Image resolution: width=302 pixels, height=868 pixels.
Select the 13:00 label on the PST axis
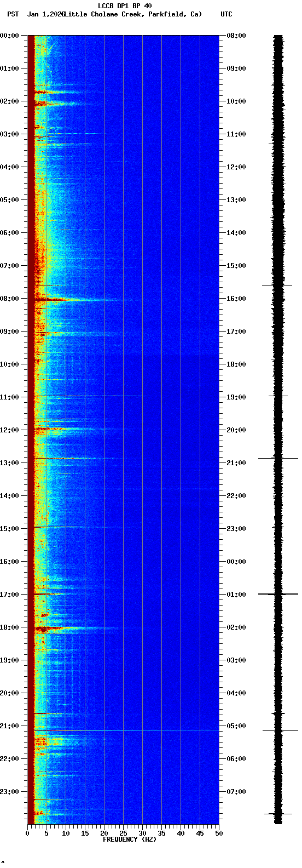click(9, 463)
